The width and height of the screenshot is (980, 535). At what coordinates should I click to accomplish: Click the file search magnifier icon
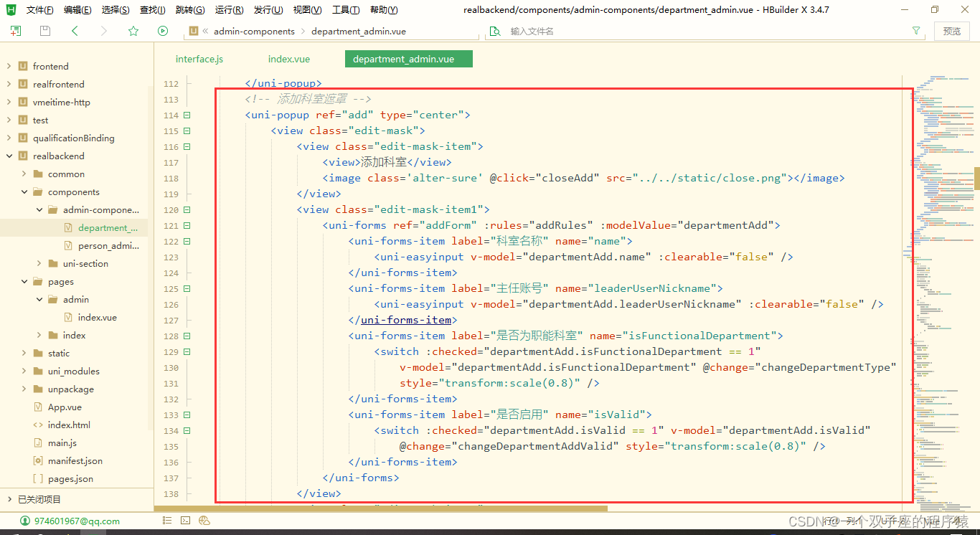click(x=494, y=32)
